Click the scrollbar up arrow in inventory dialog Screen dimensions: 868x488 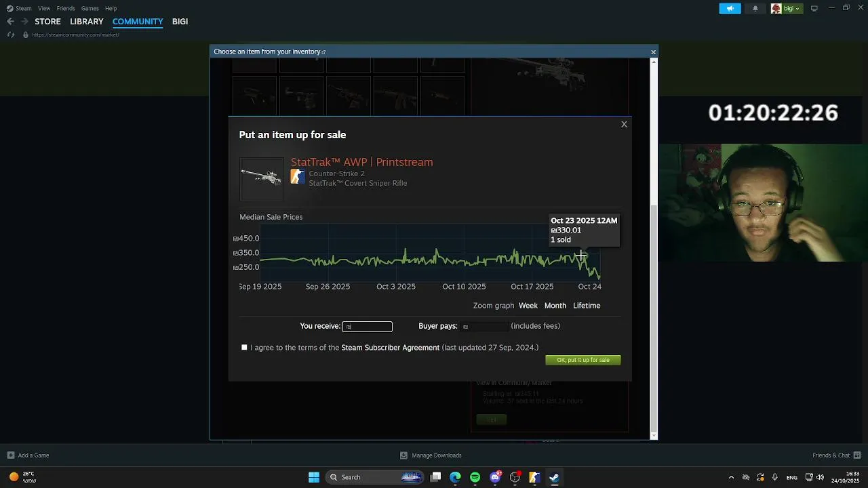(654, 62)
